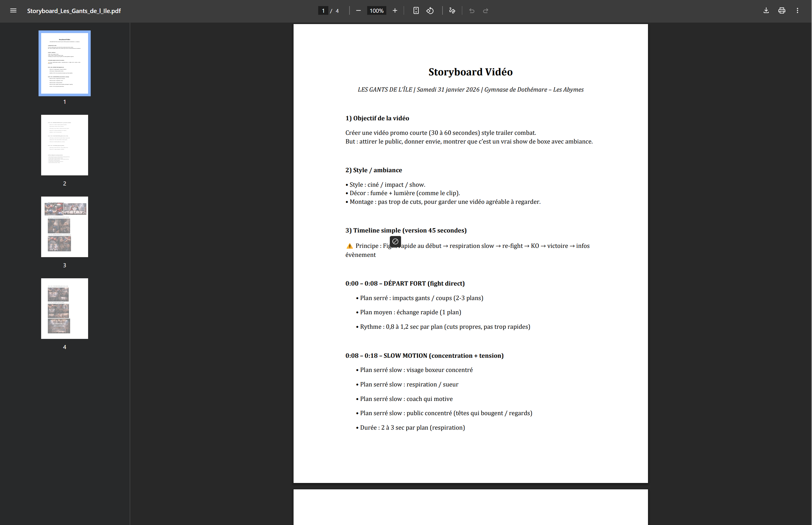
Task: Click the zoom out minus icon
Action: click(x=358, y=10)
